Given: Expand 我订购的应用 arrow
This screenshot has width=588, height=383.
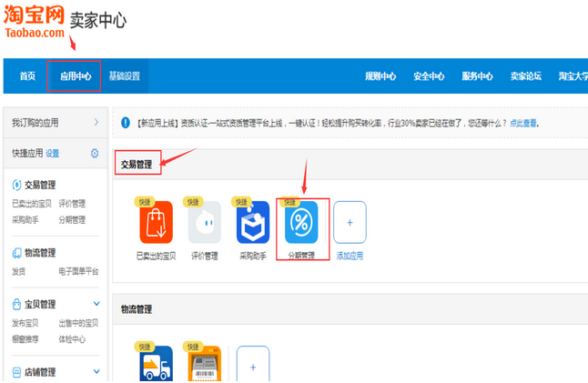Looking at the screenshot, I should 96,122.
